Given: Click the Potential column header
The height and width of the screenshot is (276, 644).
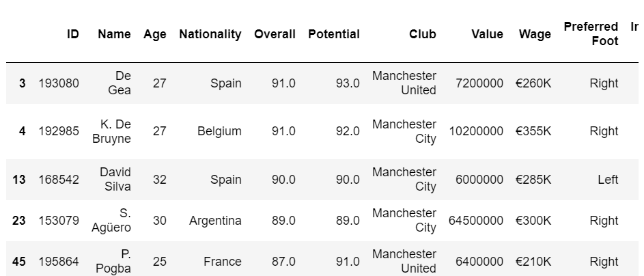Looking at the screenshot, I should pos(333,34).
